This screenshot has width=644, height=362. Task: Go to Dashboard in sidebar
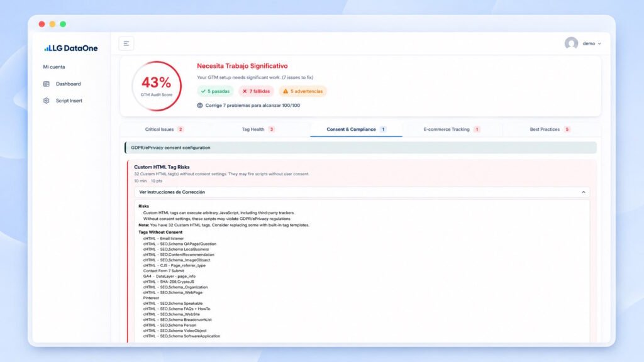[68, 84]
